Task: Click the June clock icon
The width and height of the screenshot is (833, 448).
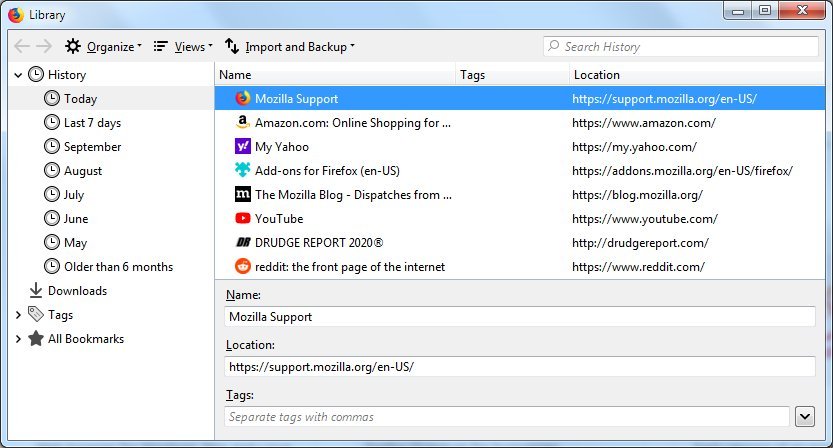Action: [52, 218]
